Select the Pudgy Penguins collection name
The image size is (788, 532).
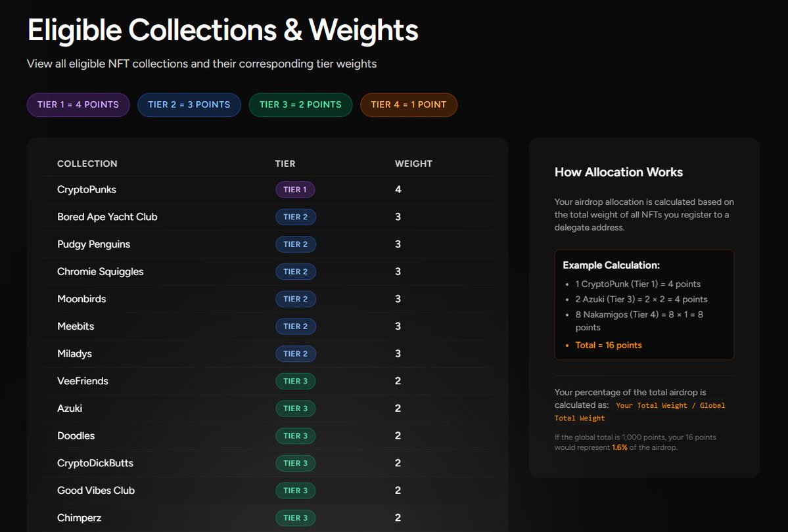click(93, 244)
